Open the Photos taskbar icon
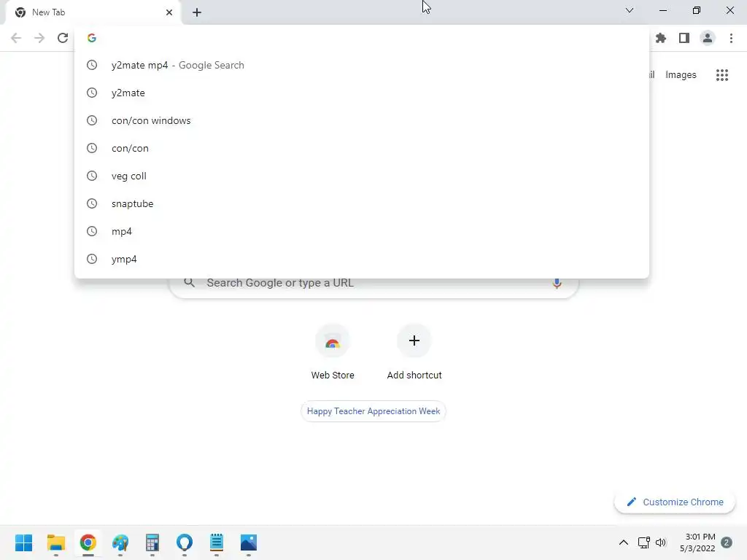The width and height of the screenshot is (747, 560). (x=248, y=542)
